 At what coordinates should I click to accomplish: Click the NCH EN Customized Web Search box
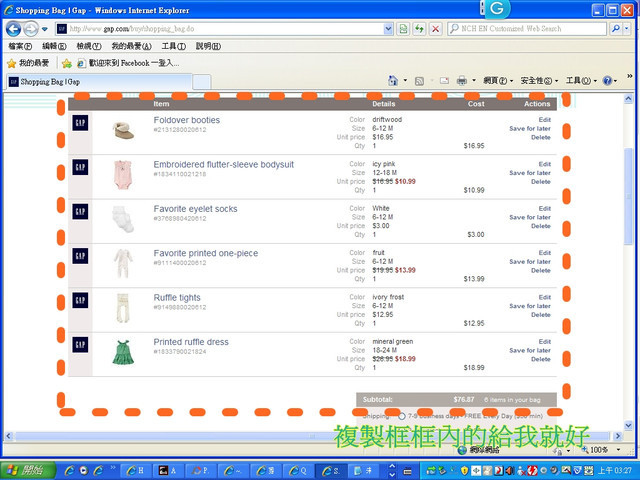(x=527, y=29)
